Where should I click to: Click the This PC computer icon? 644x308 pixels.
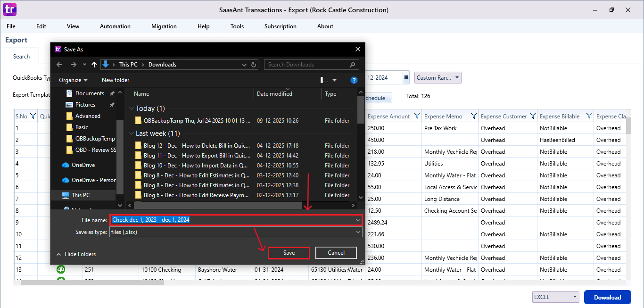coord(66,195)
